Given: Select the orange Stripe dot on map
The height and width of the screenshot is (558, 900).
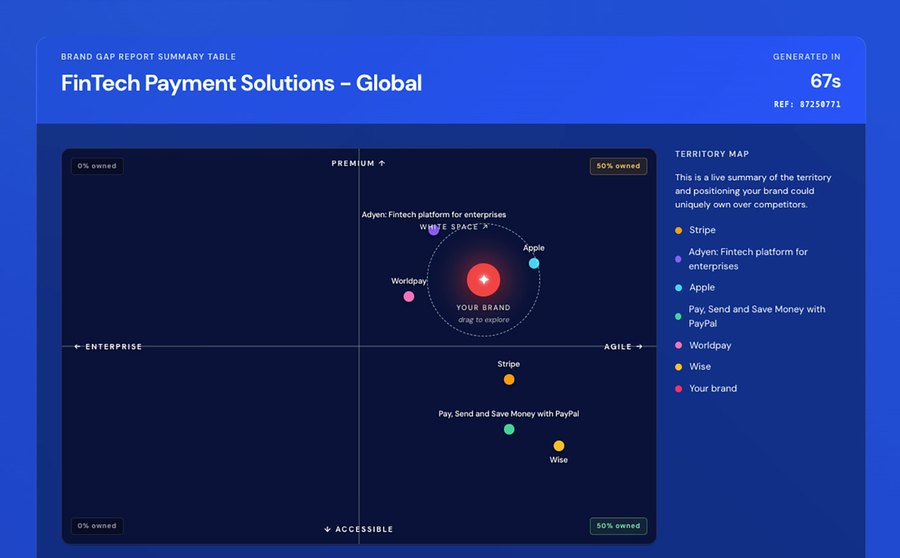Looking at the screenshot, I should (509, 379).
